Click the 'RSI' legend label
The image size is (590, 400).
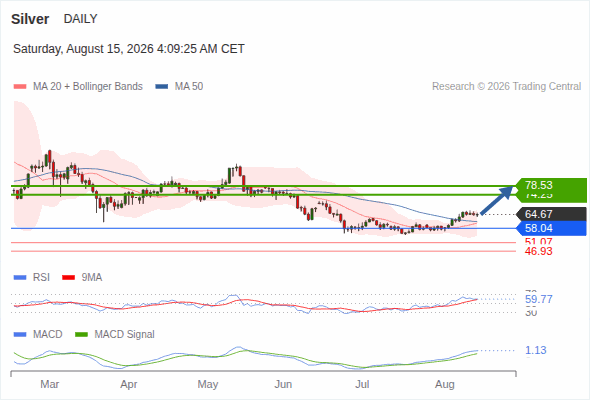[x=41, y=278]
